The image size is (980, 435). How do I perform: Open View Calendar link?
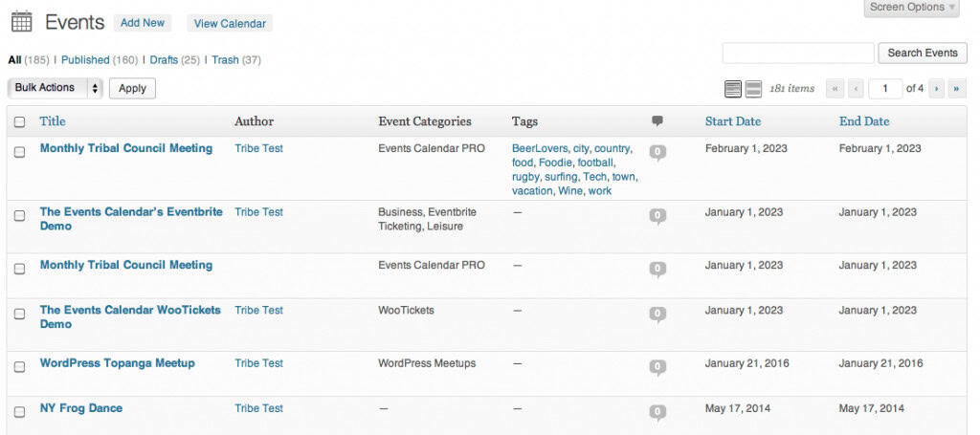pos(230,24)
